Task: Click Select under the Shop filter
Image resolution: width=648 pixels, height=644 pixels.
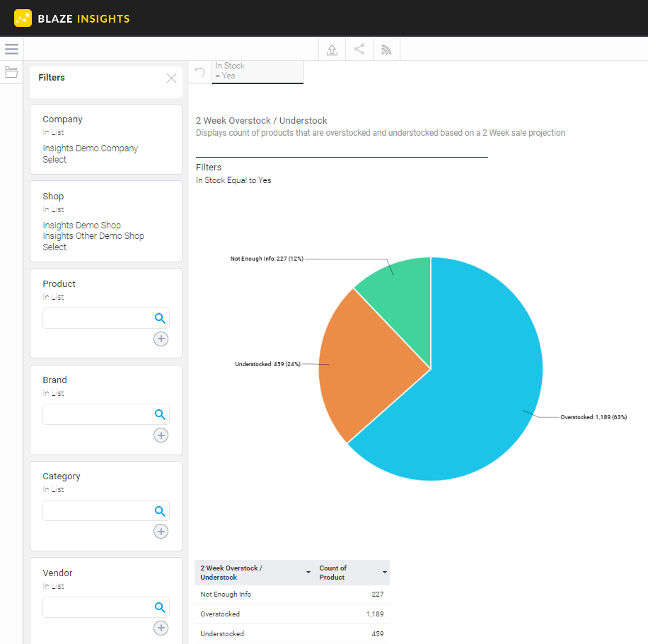Action: pyautogui.click(x=54, y=247)
